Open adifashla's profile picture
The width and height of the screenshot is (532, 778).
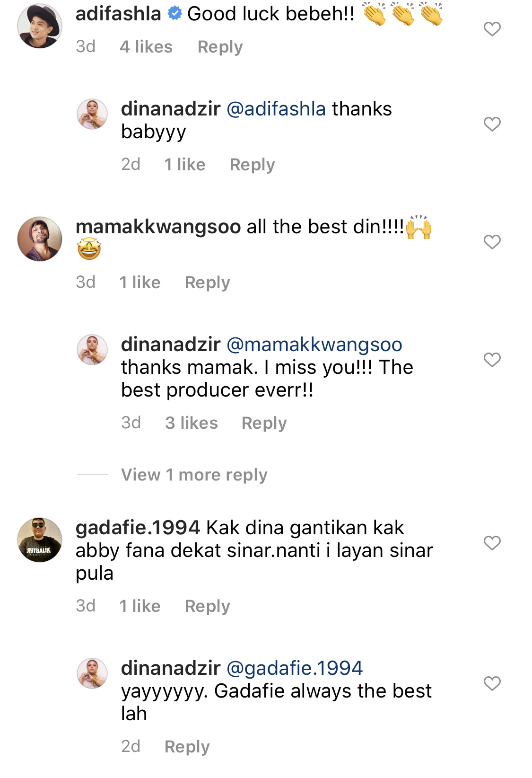tap(40, 27)
